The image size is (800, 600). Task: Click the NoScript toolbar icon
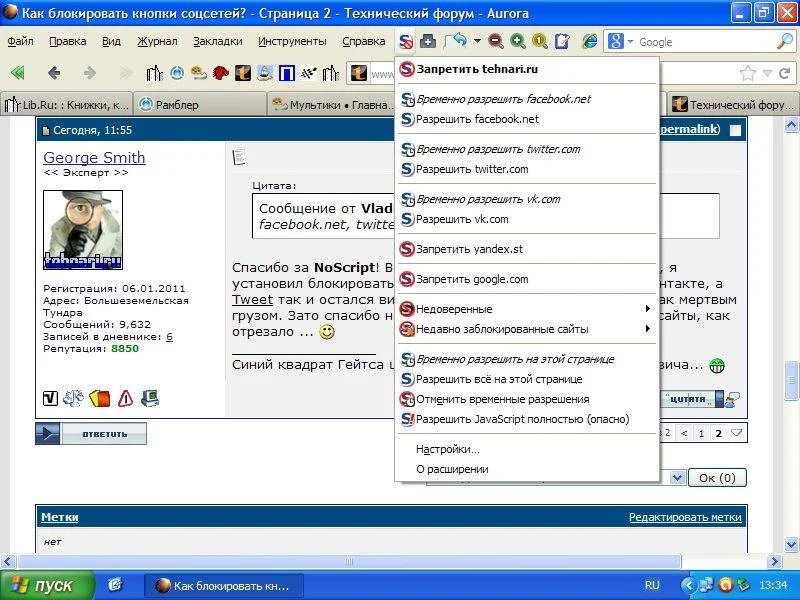pos(406,41)
